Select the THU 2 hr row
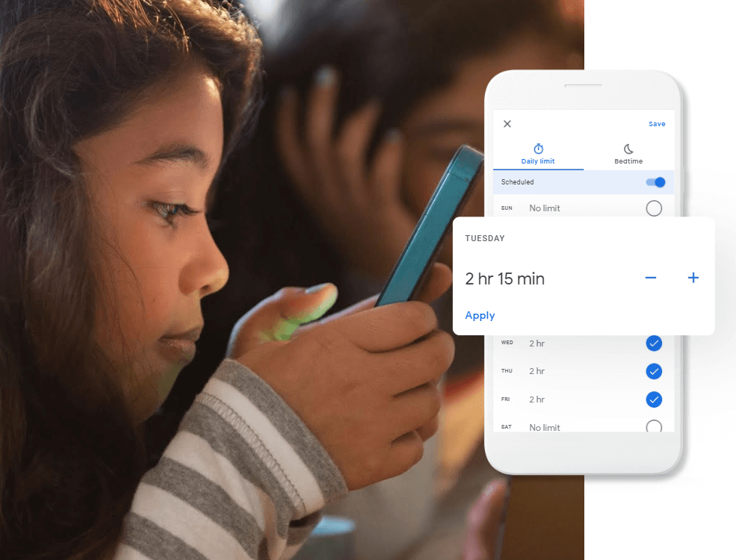This screenshot has height=560, width=736. (584, 371)
